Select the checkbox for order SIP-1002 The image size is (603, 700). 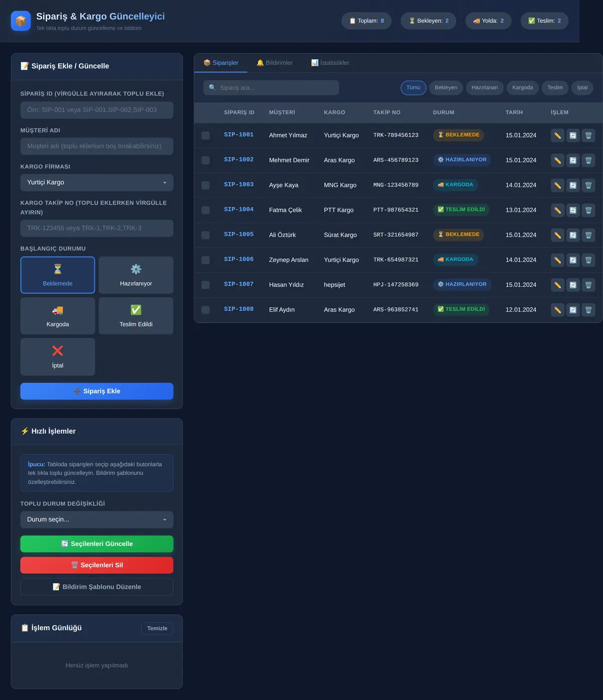point(206,160)
